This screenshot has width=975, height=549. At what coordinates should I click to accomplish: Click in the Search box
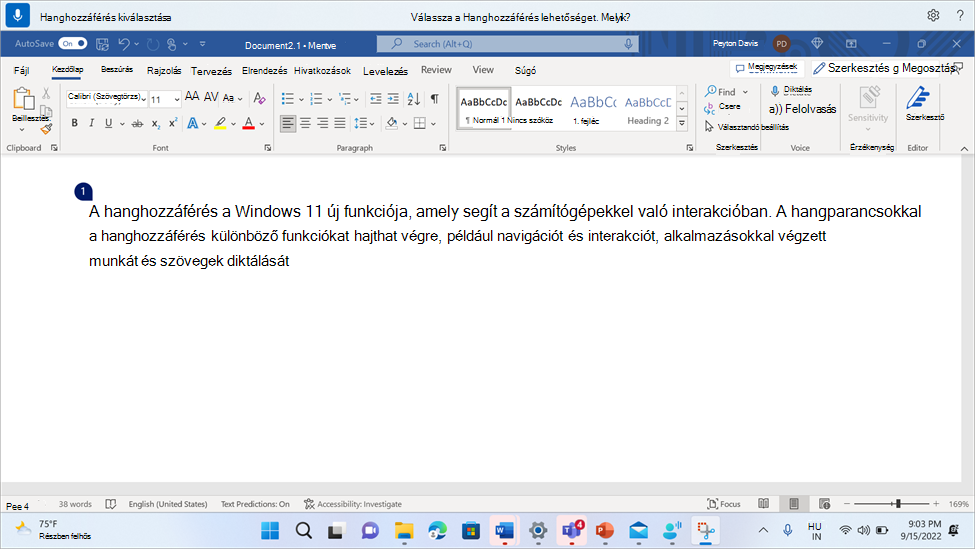507,44
